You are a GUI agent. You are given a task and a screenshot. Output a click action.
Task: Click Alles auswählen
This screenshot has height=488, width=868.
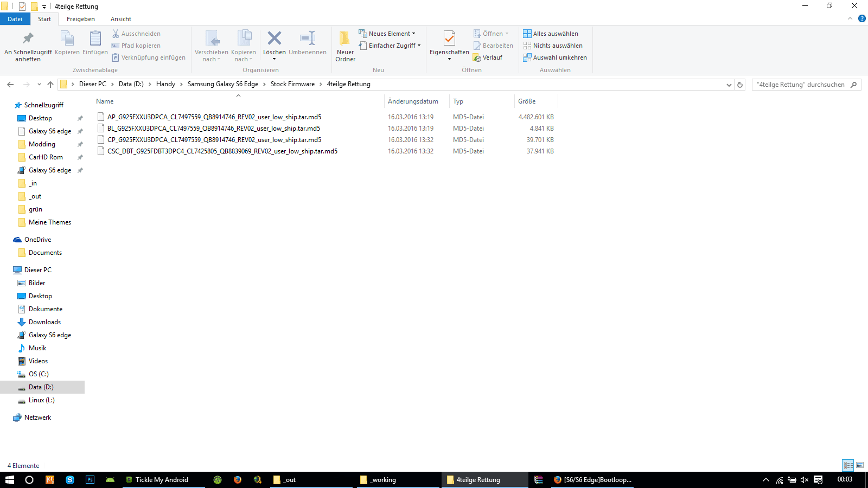tap(551, 34)
